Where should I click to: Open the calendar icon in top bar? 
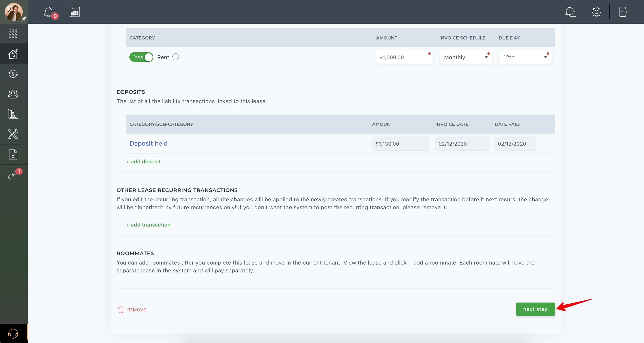pyautogui.click(x=75, y=12)
